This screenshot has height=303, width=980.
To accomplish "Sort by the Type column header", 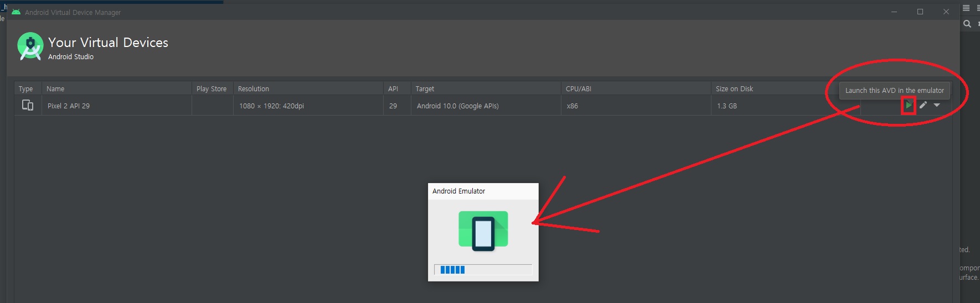I will pyautogui.click(x=28, y=88).
